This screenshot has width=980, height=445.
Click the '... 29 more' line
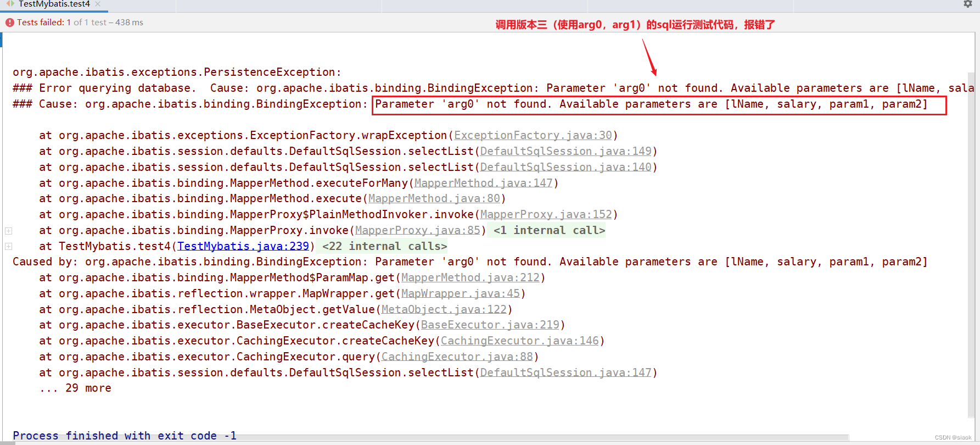point(75,388)
